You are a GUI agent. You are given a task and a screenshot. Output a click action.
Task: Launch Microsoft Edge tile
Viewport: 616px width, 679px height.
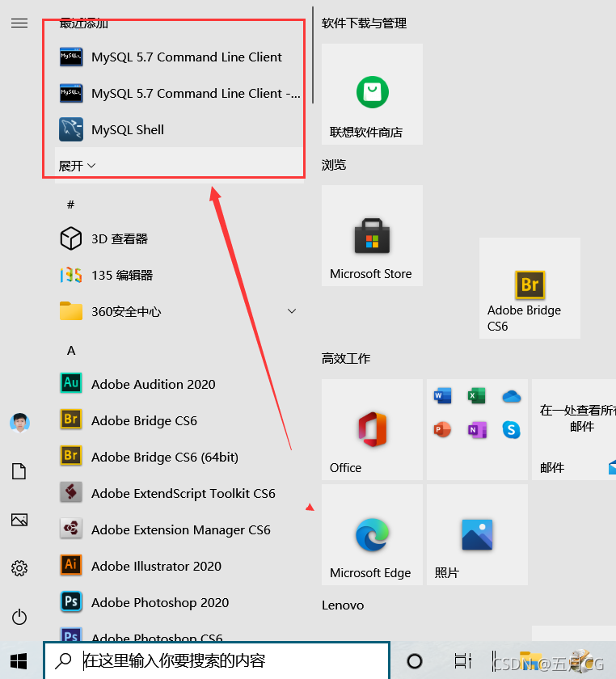pyautogui.click(x=372, y=535)
